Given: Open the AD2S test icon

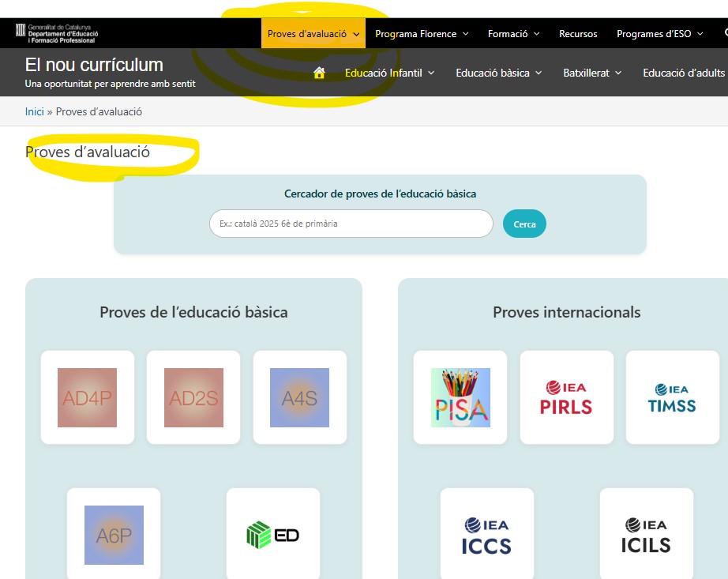Looking at the screenshot, I should click(x=193, y=397).
